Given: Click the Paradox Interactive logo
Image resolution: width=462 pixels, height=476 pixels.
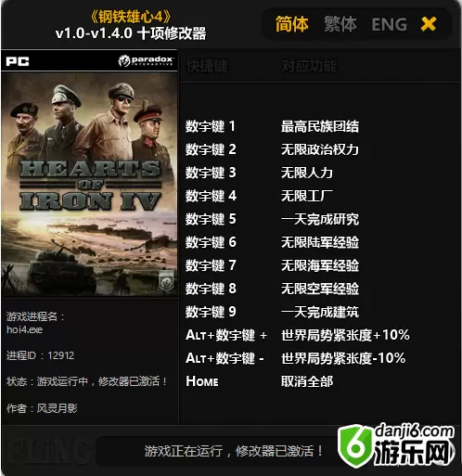Looking at the screenshot, I should [x=146, y=60].
